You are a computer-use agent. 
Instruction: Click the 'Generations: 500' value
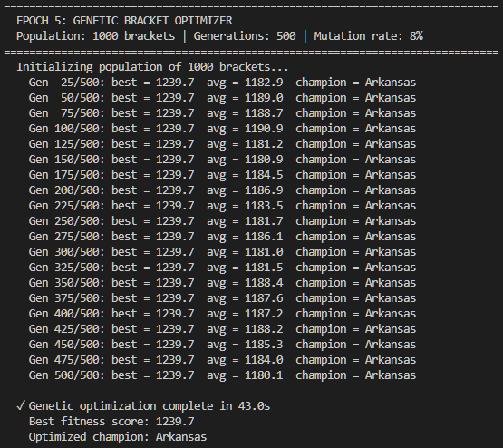click(x=245, y=36)
